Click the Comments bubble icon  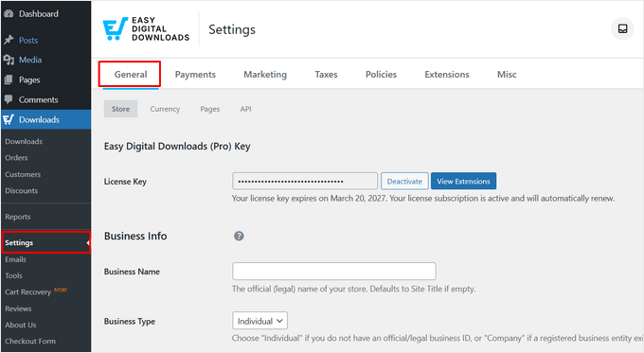[x=9, y=99]
